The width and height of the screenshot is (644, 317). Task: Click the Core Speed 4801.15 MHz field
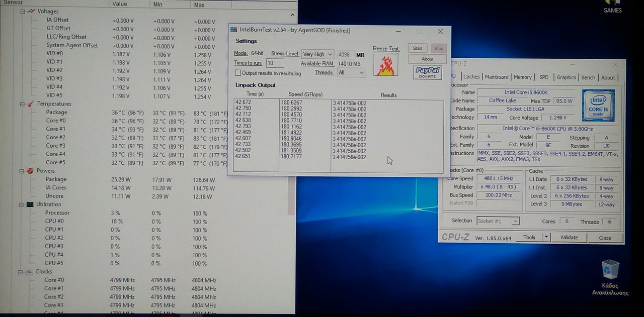point(498,179)
